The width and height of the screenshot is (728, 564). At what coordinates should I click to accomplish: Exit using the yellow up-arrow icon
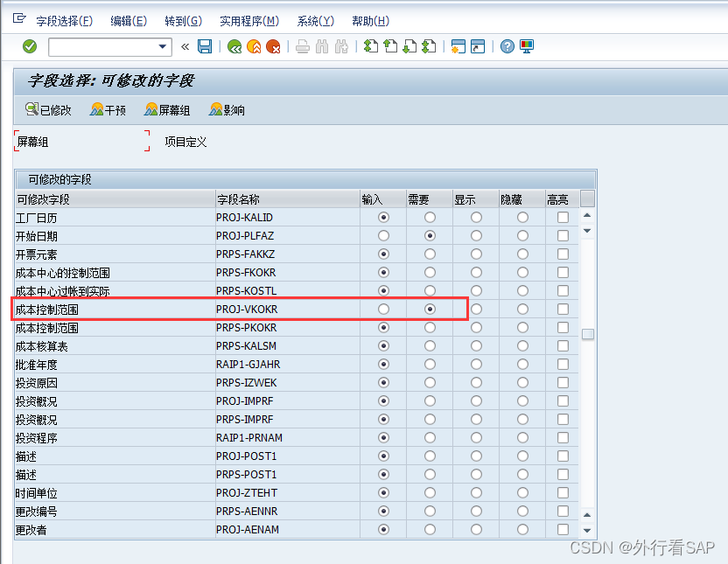tap(254, 46)
